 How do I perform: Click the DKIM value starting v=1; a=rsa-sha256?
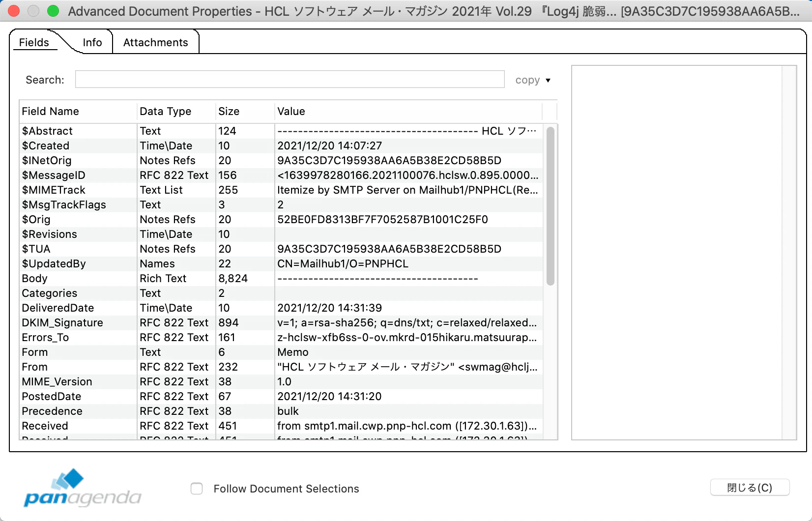point(407,323)
